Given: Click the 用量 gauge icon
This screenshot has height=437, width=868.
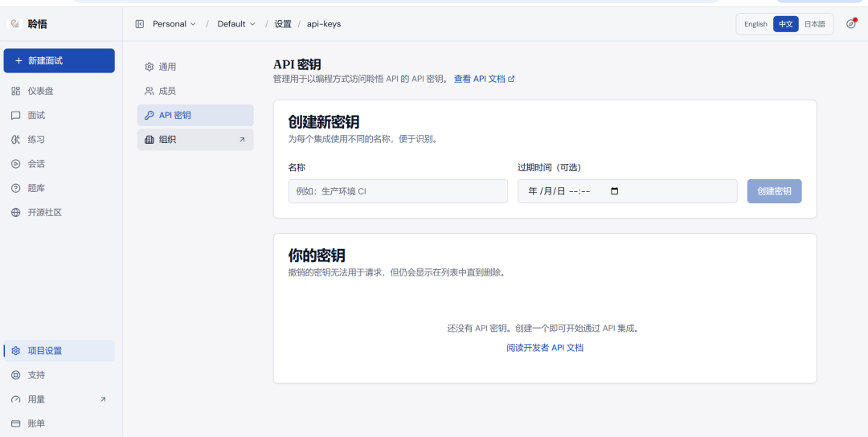Looking at the screenshot, I should tap(15, 399).
